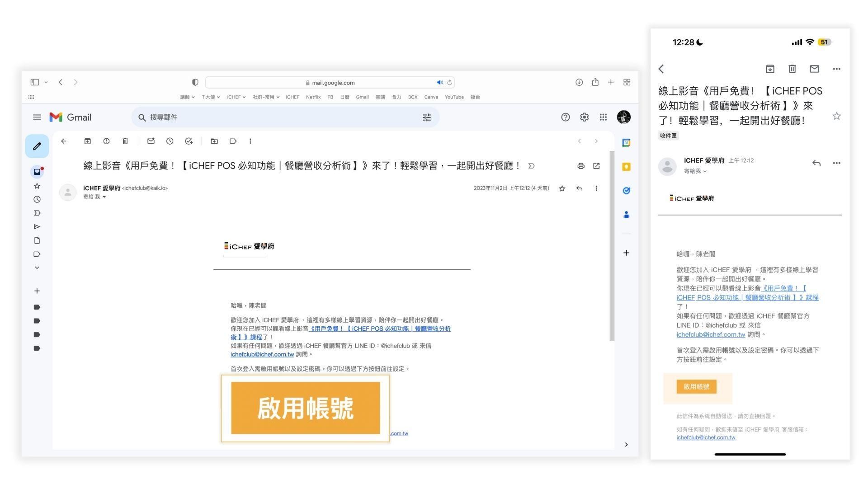Screen dimensions: 868x488
Task: Report spam using the toolbar icon
Action: tap(106, 141)
